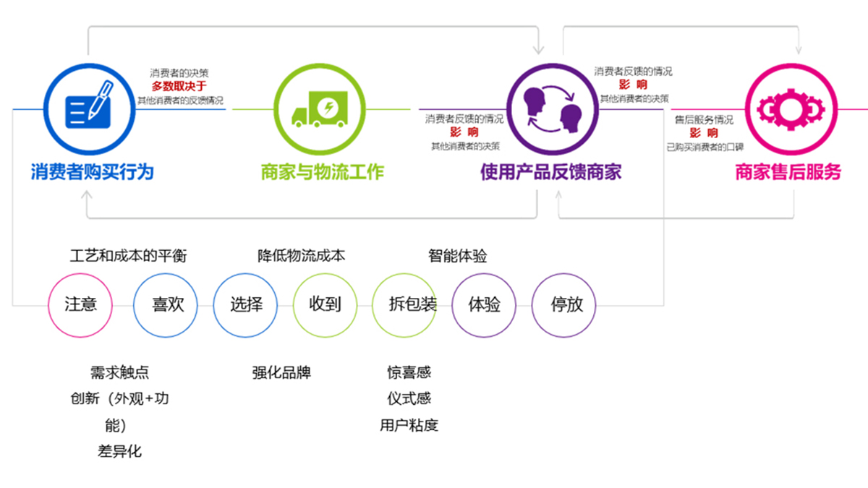Select the purple two-heads feedback icon
This screenshot has width=868, height=488.
click(553, 109)
